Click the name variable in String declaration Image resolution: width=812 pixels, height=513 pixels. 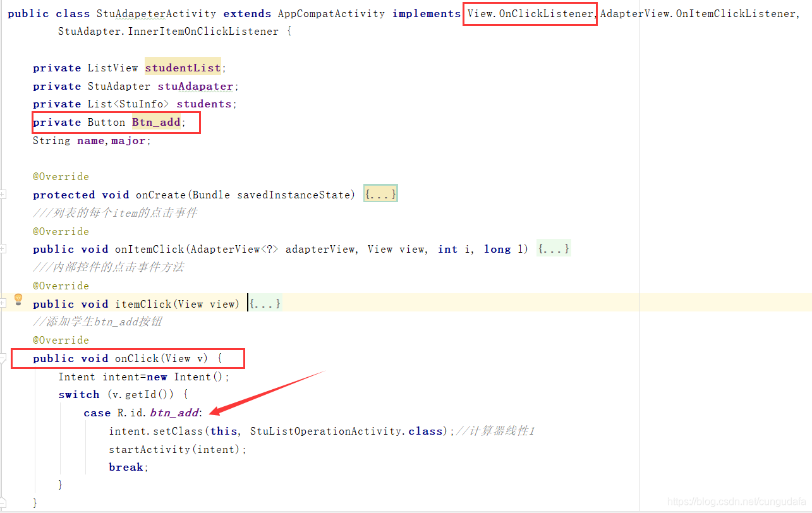(90, 140)
